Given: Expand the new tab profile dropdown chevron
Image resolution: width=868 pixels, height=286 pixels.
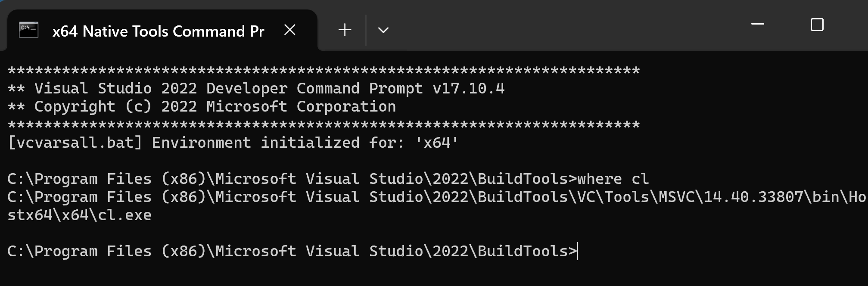Looking at the screenshot, I should pos(383,30).
